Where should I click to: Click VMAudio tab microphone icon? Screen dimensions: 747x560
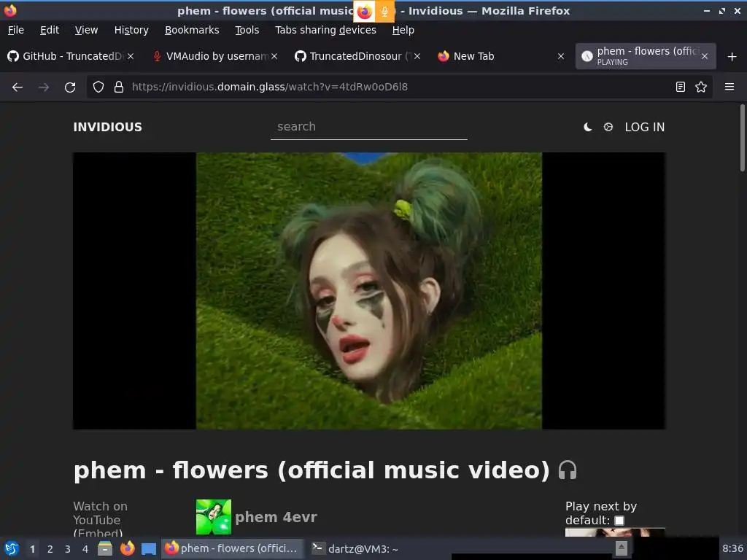click(157, 56)
